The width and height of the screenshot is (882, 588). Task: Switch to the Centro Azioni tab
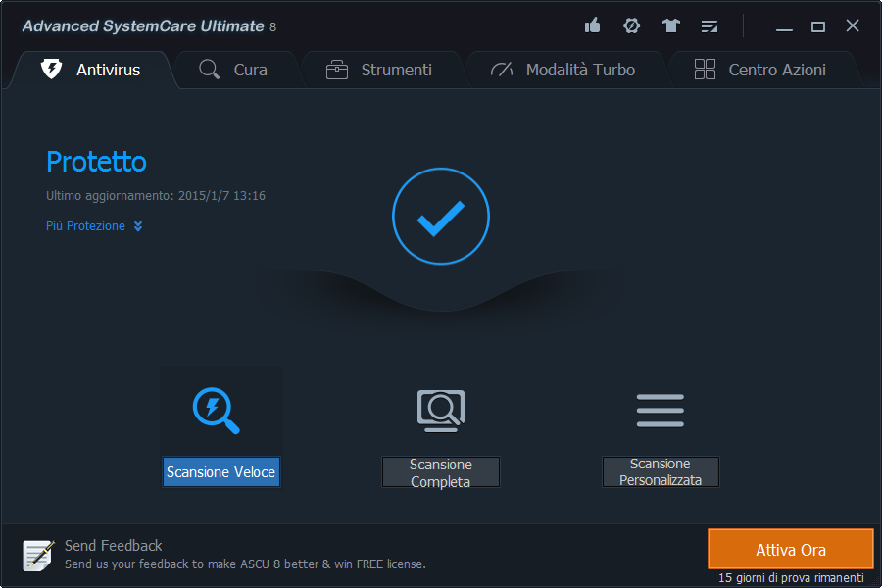760,70
